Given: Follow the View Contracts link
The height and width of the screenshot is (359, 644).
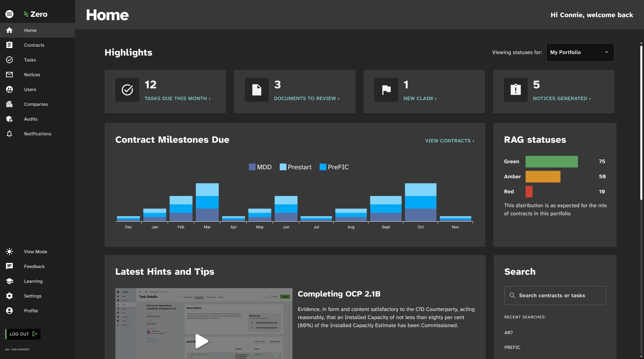Looking at the screenshot, I should click(449, 141).
